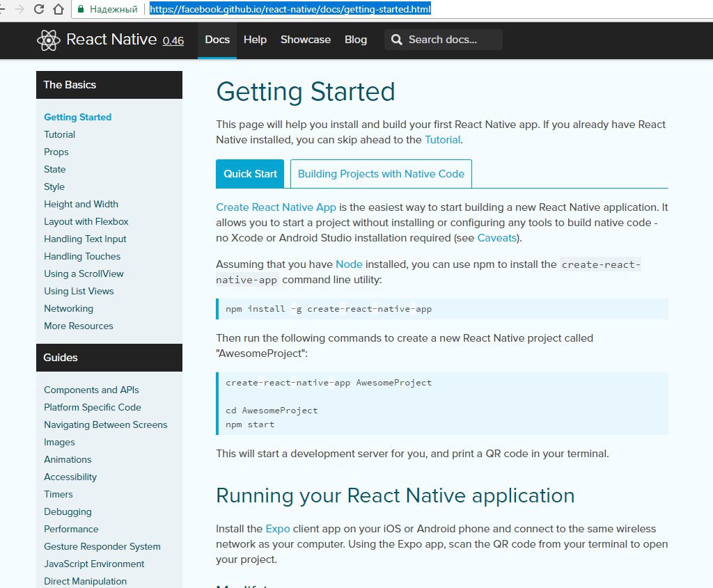
Task: Open Performance guide
Action: (71, 530)
